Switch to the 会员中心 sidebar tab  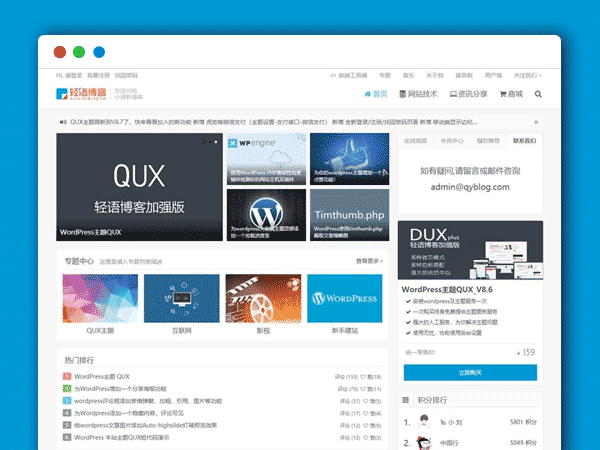click(451, 141)
